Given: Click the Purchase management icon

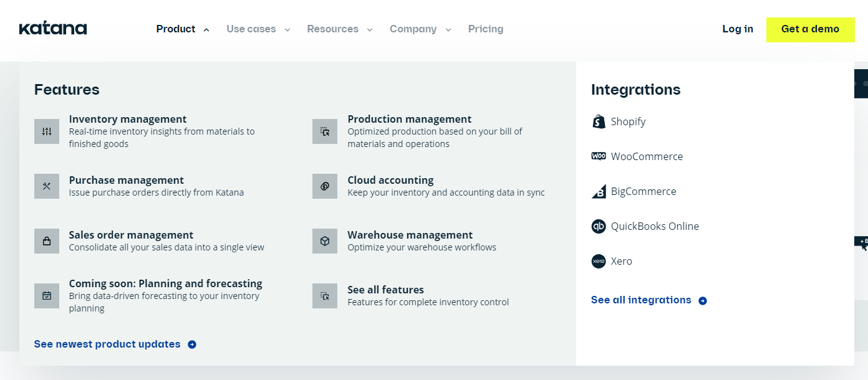Looking at the screenshot, I should click(x=47, y=186).
